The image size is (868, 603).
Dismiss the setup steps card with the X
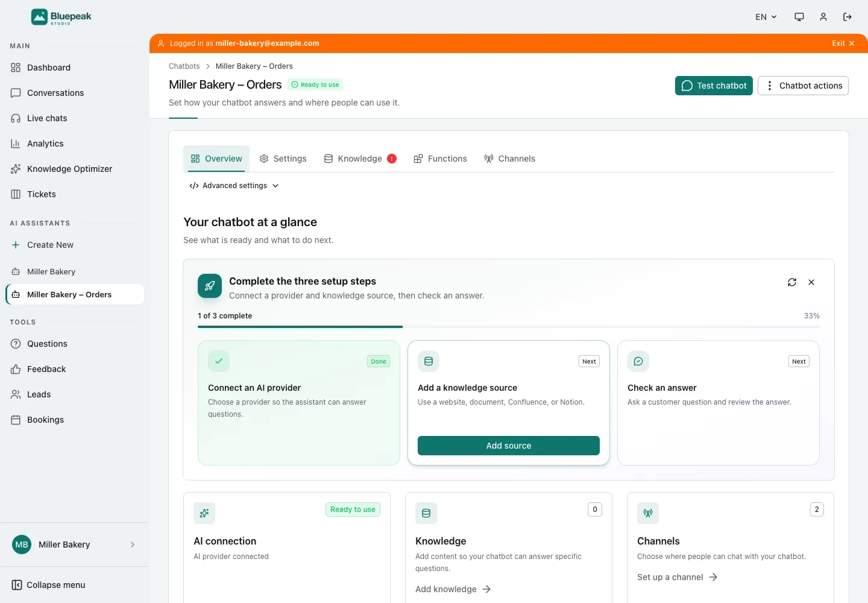[811, 282]
